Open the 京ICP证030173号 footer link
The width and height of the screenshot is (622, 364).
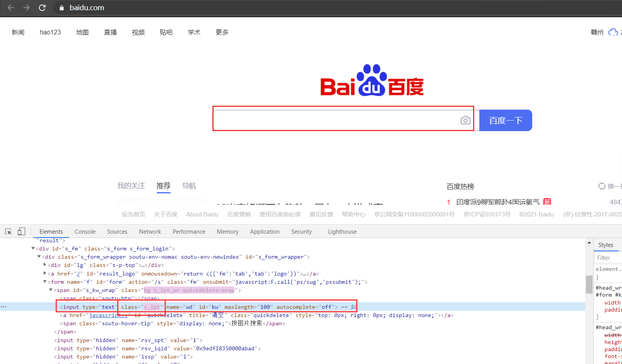coord(487,214)
